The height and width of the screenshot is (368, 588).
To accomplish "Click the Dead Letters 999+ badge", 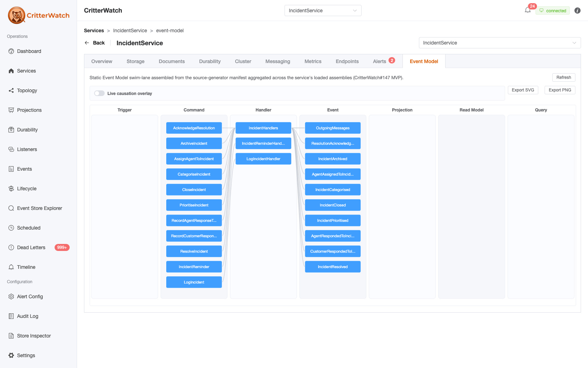I will [x=62, y=247].
